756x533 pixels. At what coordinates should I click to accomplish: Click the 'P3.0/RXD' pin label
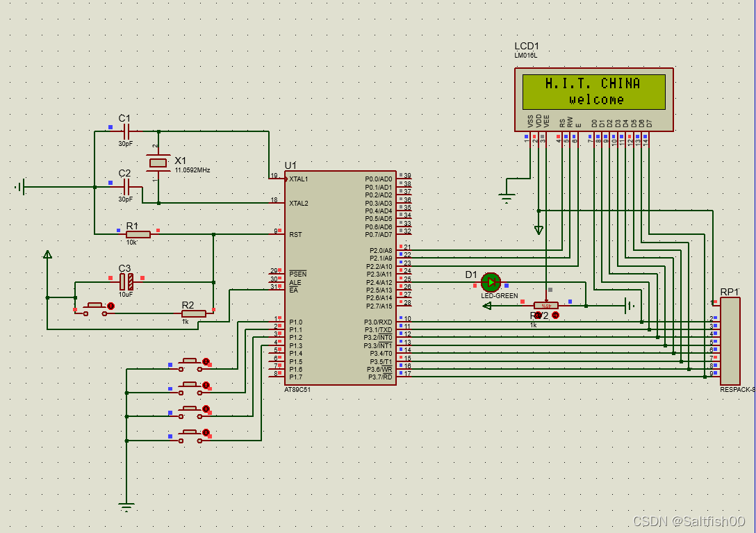click(x=378, y=322)
